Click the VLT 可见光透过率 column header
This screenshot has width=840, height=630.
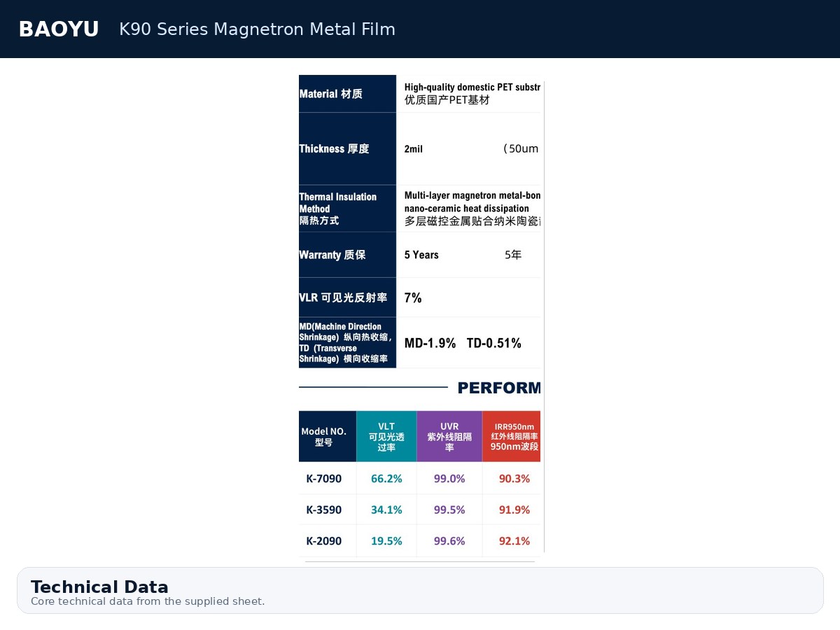click(386, 437)
